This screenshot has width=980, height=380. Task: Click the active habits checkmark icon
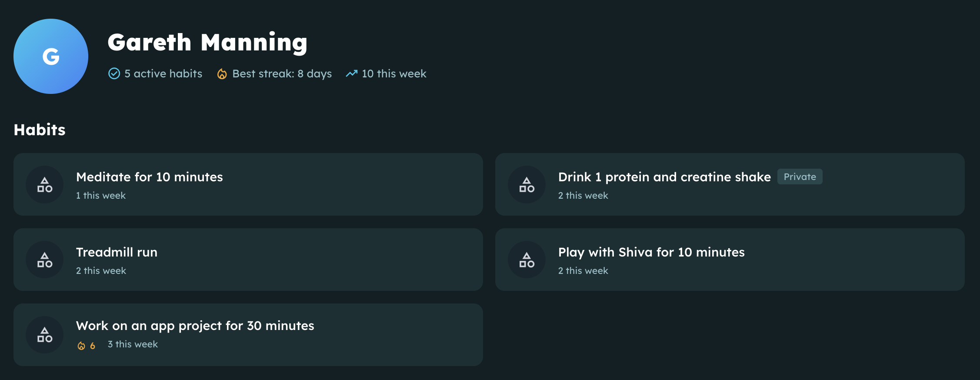(114, 74)
